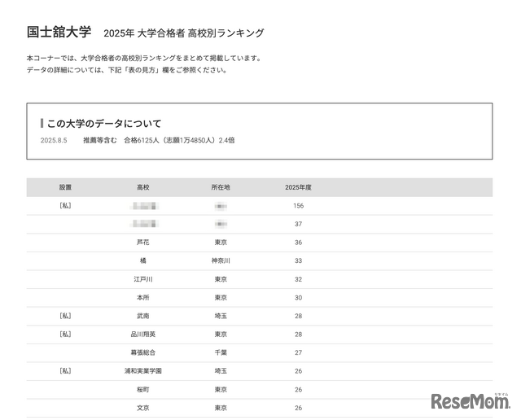Click the school name 橘
This screenshot has width=521, height=420.
coord(143,260)
